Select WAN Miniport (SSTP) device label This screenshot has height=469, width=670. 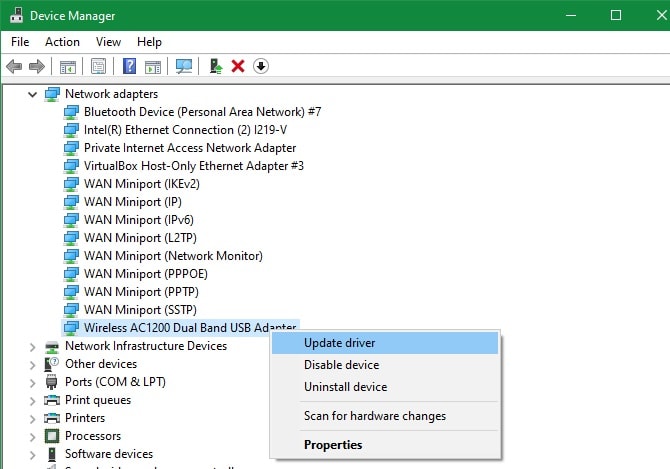141,310
